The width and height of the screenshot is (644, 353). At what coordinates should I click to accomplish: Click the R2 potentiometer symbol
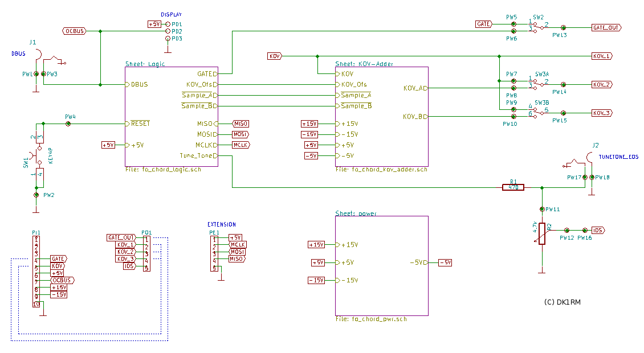pos(541,233)
